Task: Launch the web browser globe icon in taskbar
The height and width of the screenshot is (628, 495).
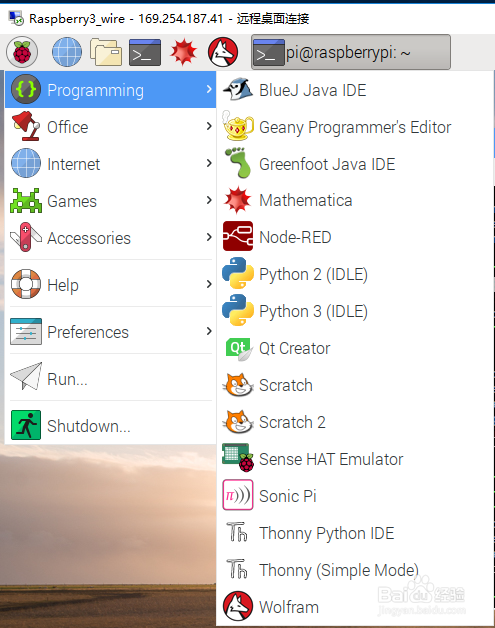Action: tap(67, 52)
